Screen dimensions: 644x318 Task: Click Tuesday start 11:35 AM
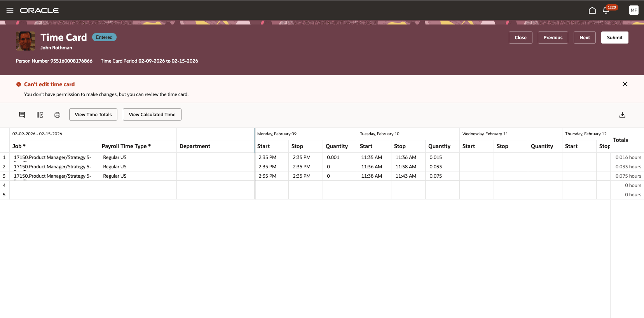(x=374, y=157)
